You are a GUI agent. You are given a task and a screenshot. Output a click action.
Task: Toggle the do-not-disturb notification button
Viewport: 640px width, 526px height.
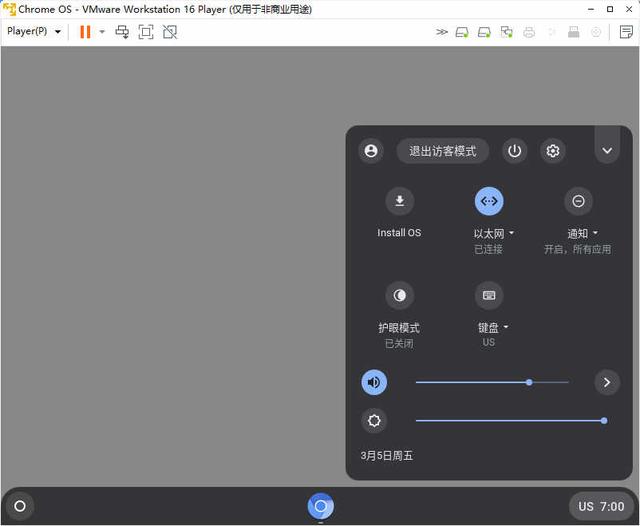(x=578, y=201)
